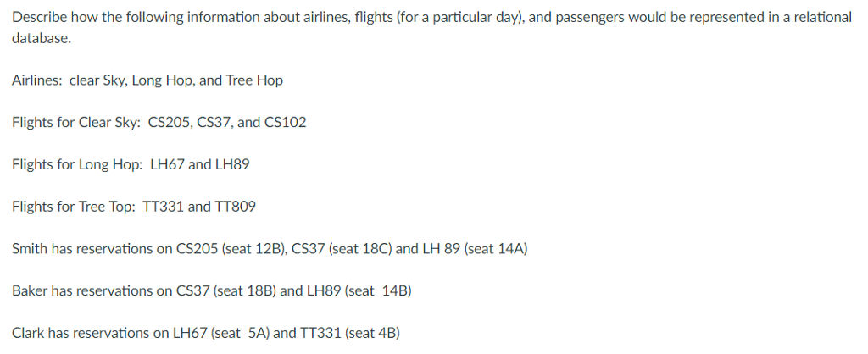Screen dimensions: 868x354
Task: Click the word 'database' on second line
Action: (x=39, y=39)
